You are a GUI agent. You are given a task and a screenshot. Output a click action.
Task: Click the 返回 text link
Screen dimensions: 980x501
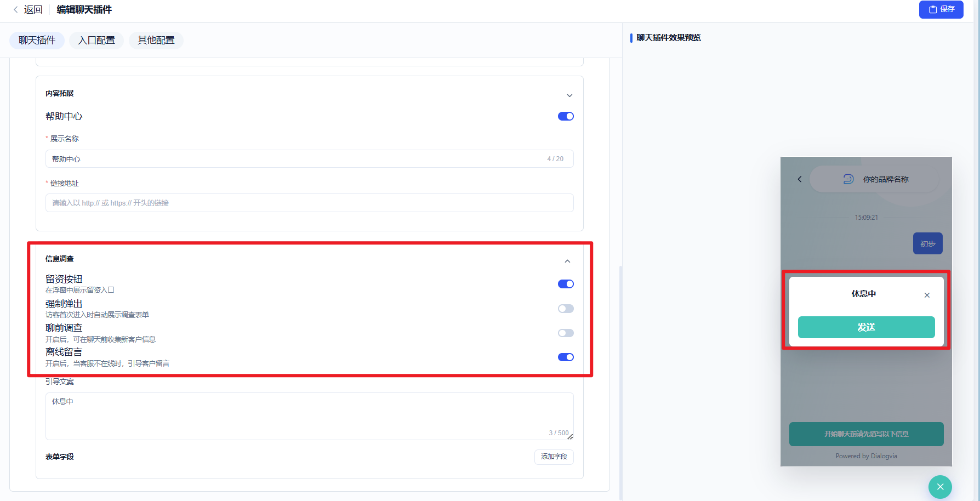[33, 9]
